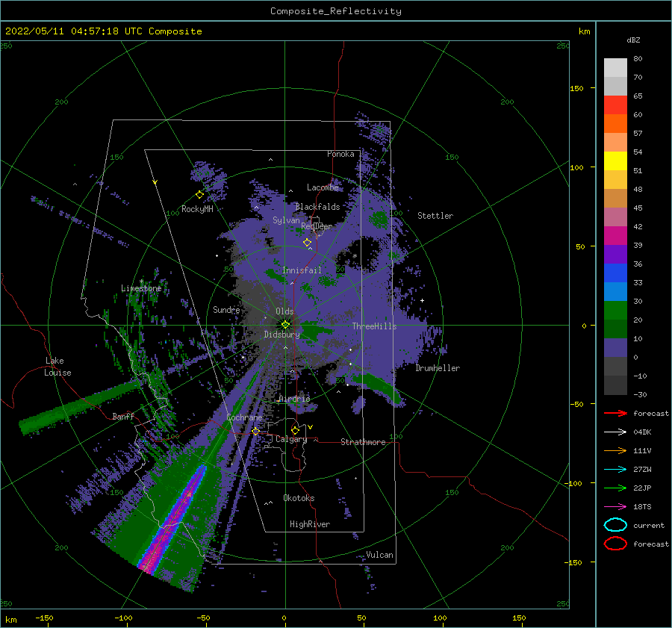Viewport: 672px width, 628px height.
Task: Click the magenta 18TS arrow legend icon
Action: 615,507
